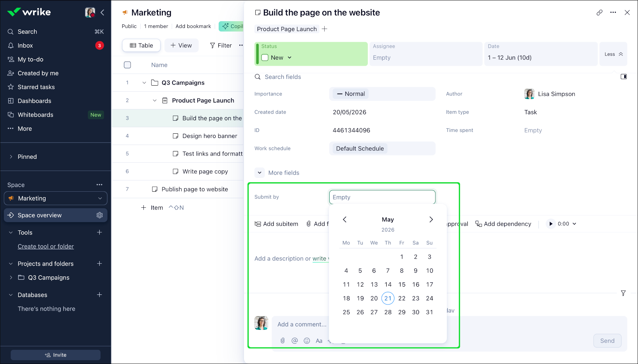
Task: Toggle the New status checkbox
Action: [x=265, y=58]
